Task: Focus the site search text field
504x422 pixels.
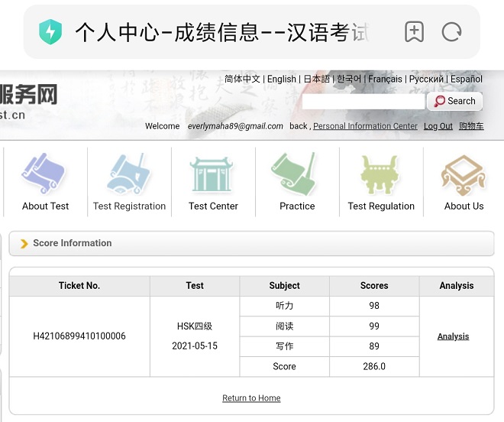Action: [x=363, y=102]
